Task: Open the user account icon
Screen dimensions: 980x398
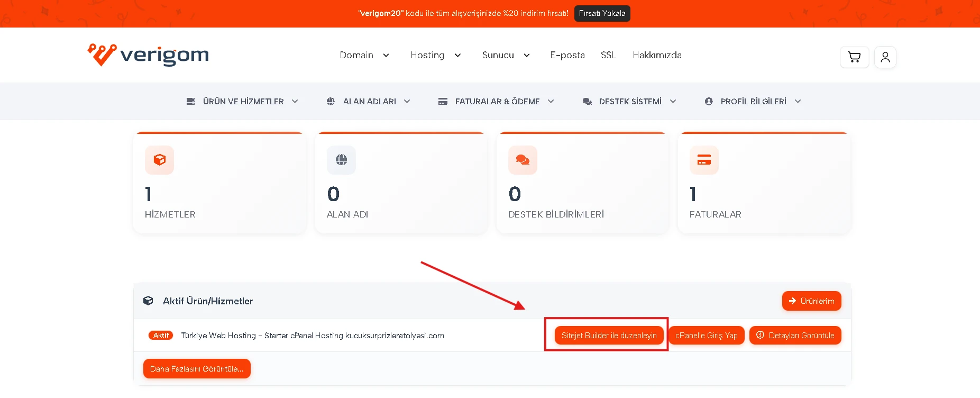Action: [885, 57]
